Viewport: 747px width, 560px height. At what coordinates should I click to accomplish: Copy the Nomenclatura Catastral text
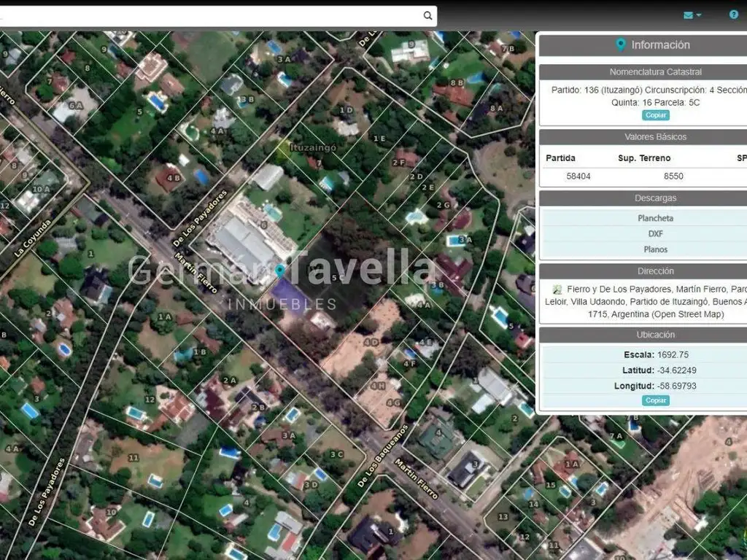click(x=656, y=115)
